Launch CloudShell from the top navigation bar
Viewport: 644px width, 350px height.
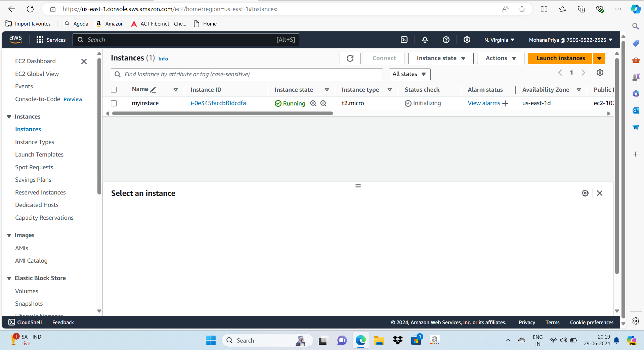404,40
